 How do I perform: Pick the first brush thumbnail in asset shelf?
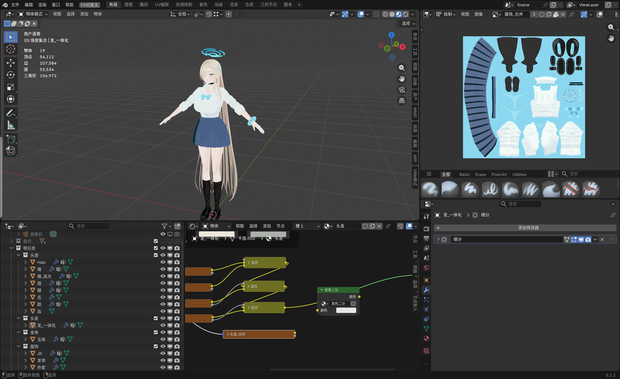tap(430, 189)
